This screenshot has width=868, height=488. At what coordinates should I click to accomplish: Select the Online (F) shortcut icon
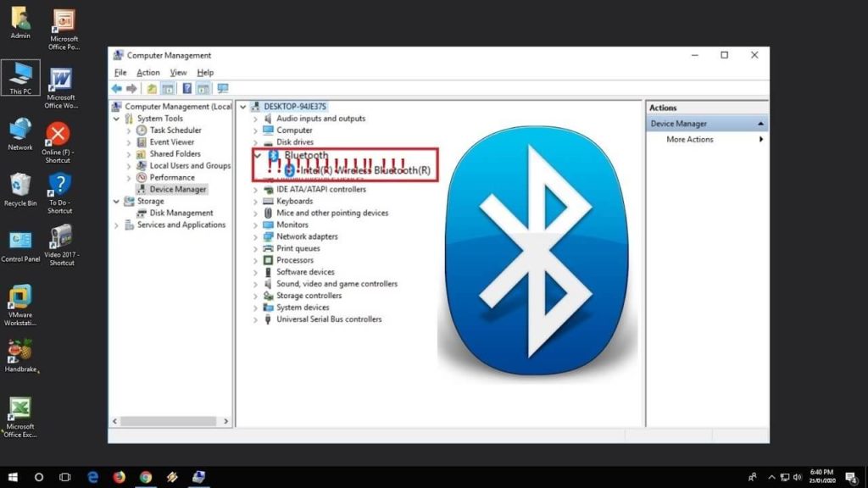tap(58, 142)
